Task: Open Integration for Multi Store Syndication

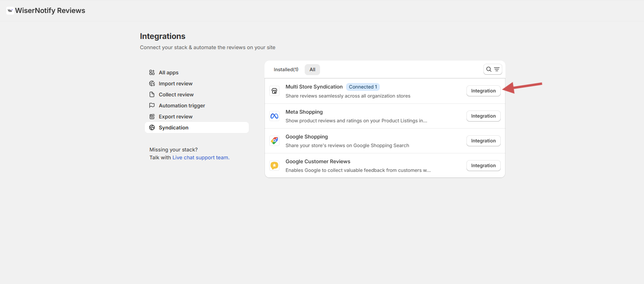Action: pyautogui.click(x=483, y=91)
